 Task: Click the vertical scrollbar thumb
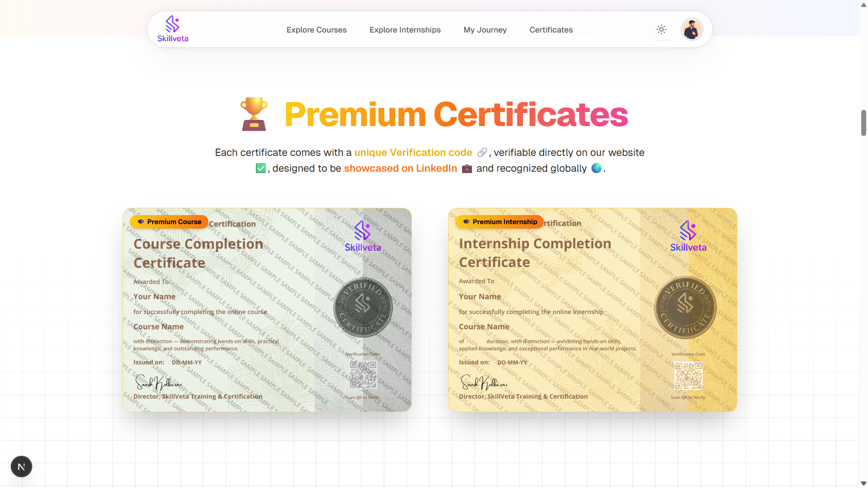tap(863, 122)
